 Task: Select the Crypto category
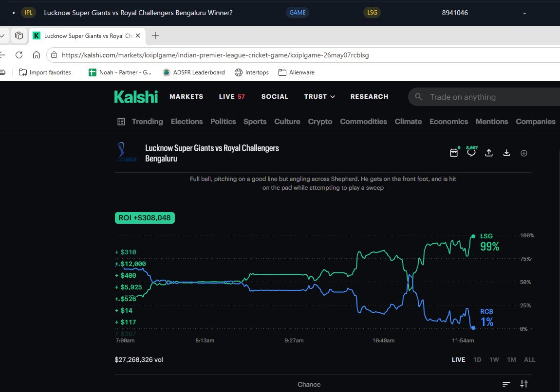[x=320, y=122]
